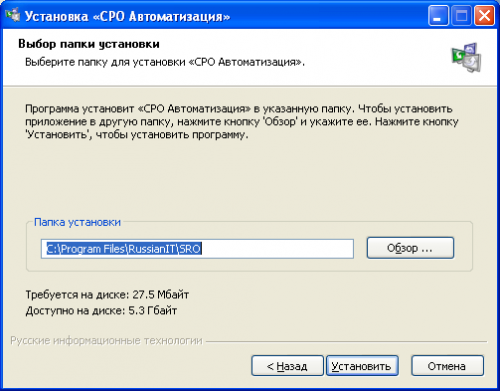The height and width of the screenshot is (391, 500).
Task: Click the 'Доступно на диске: 5.3 Гбайт' text
Action: click(101, 311)
